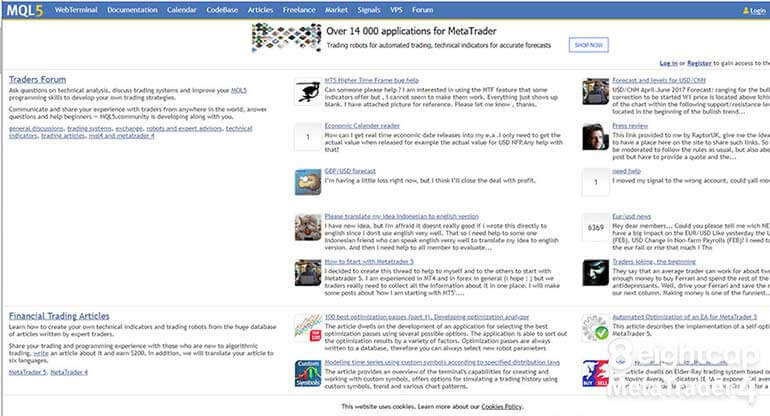Image resolution: width=770 pixels, height=416 pixels.
Task: Follow the write an article link
Action: click(x=41, y=353)
